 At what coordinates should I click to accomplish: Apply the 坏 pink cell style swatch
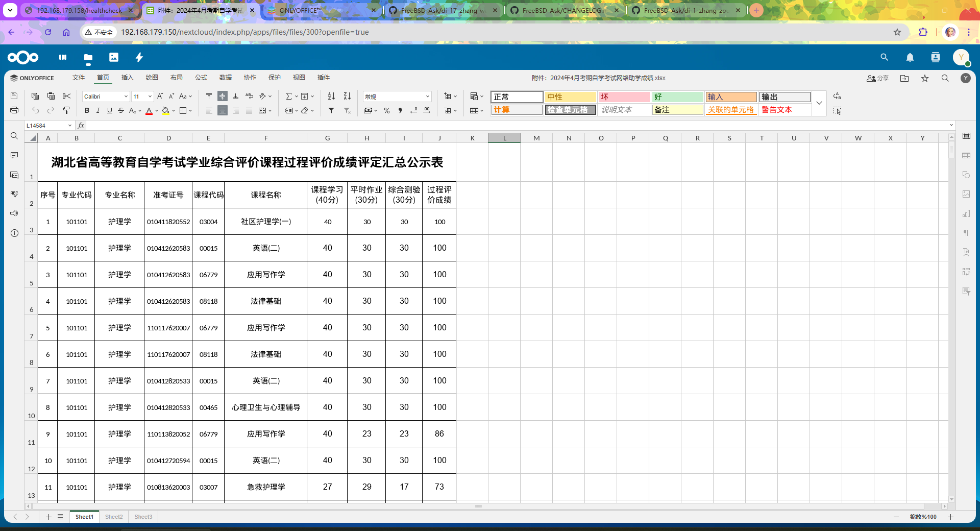pyautogui.click(x=624, y=97)
